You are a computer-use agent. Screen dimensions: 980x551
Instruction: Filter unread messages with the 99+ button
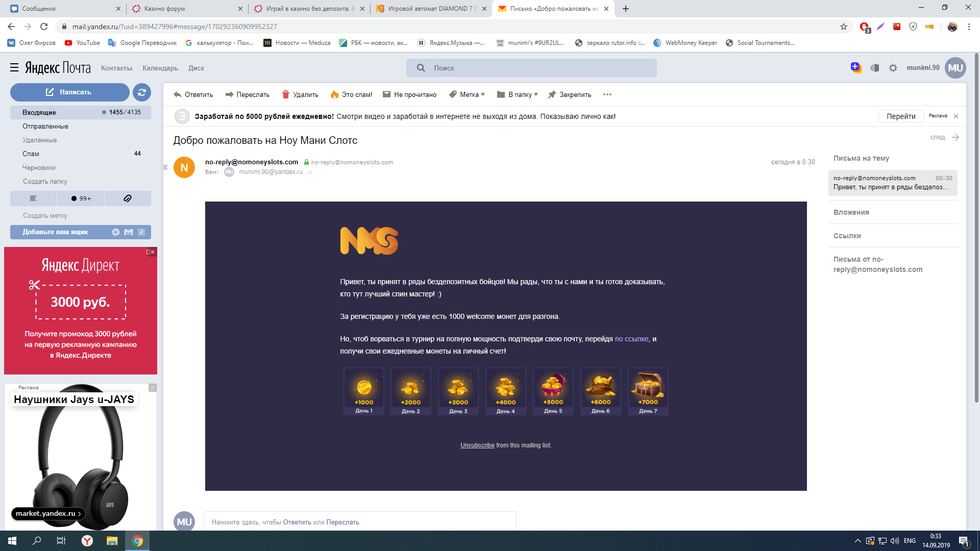coord(81,198)
